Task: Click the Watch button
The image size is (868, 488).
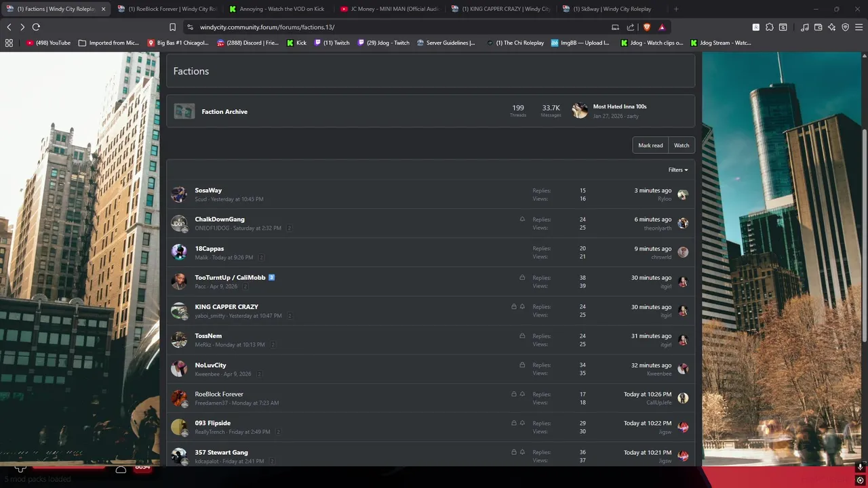Action: [x=681, y=145]
